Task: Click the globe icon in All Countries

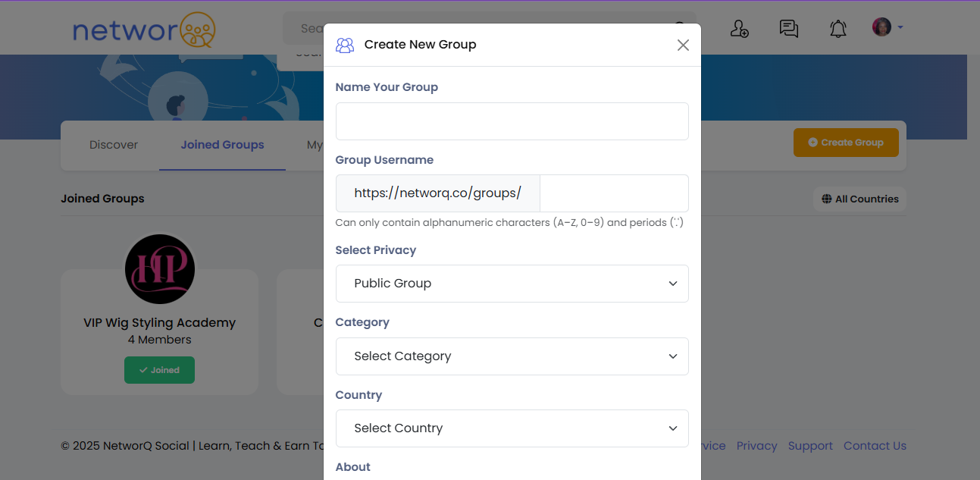Action: coord(827,199)
